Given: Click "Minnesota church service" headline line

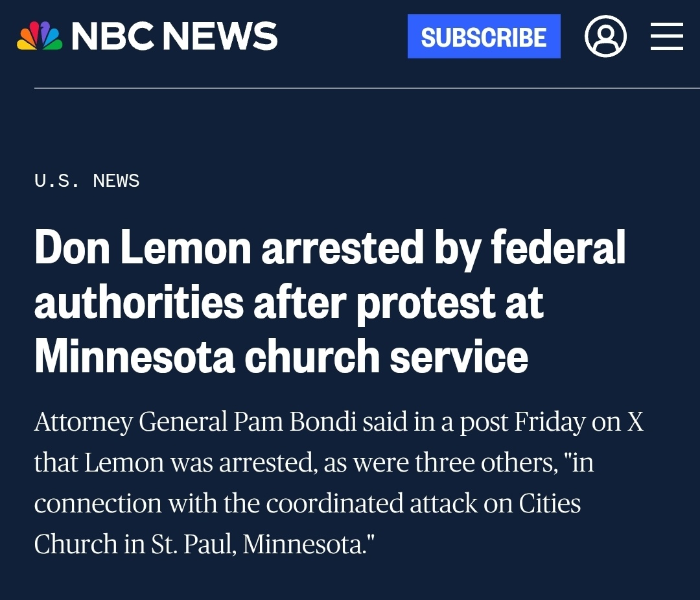Looking at the screenshot, I should tap(281, 356).
